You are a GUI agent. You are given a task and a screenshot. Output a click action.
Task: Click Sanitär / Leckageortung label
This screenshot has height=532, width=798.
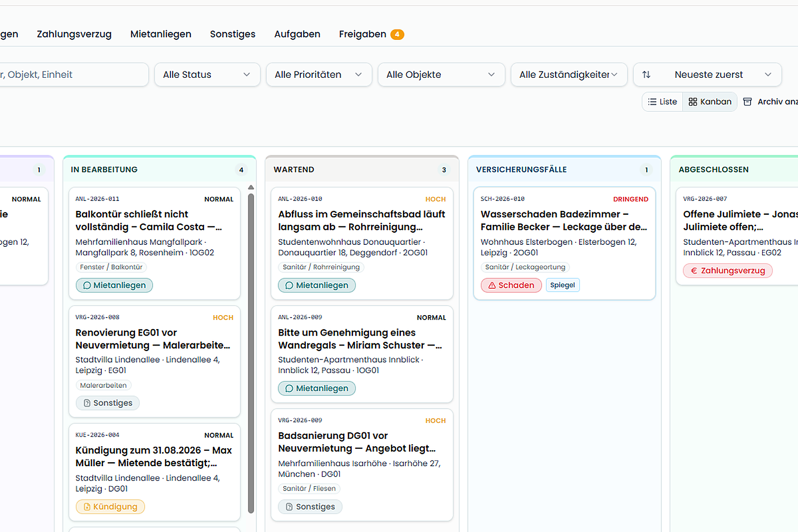pos(525,267)
